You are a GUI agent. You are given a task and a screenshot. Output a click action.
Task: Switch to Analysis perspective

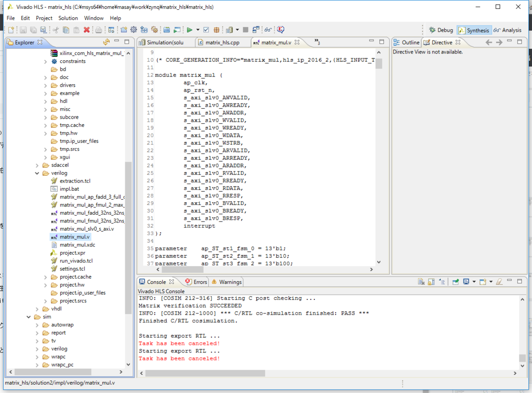508,30
